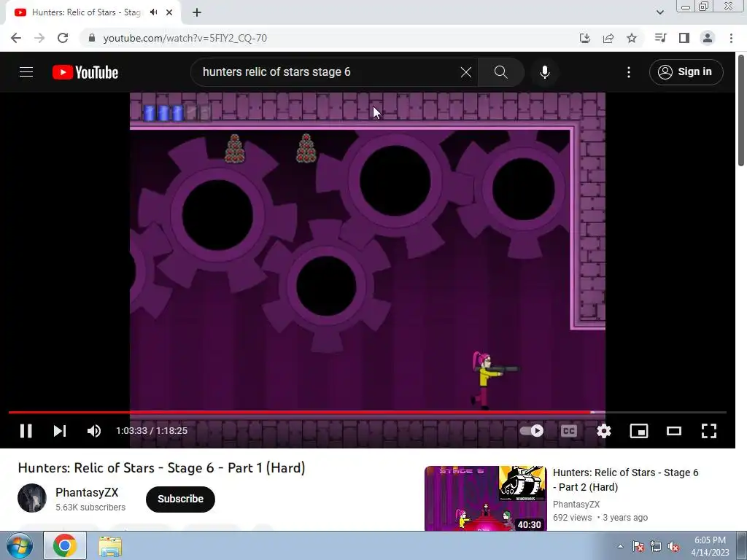Toggle the autoplay switch
The image size is (747, 560).
[532, 431]
